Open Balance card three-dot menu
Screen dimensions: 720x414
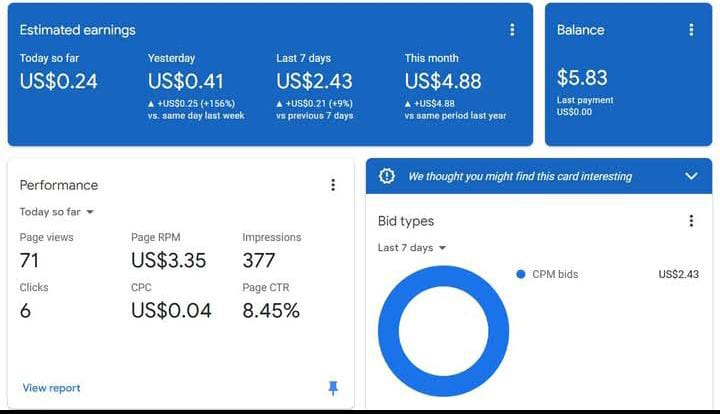tap(691, 30)
